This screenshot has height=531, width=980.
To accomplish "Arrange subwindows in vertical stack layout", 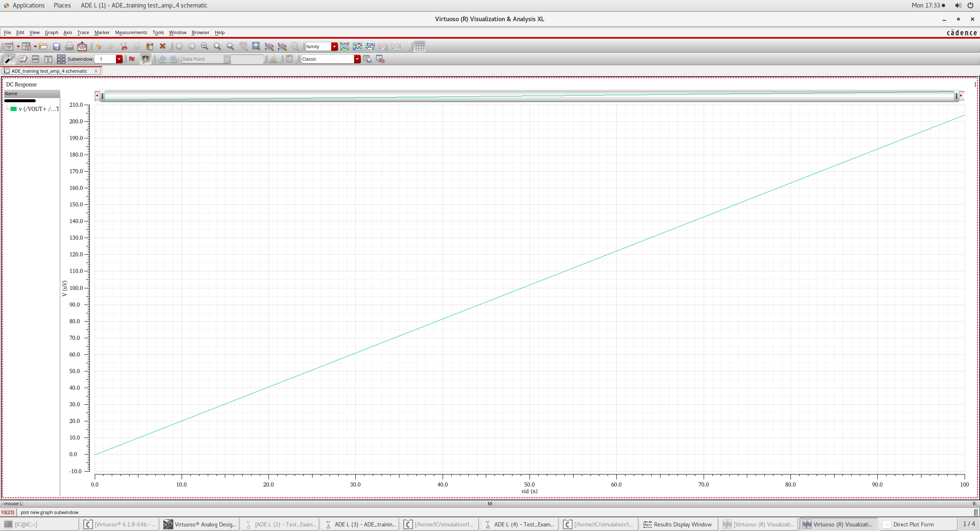I will click(x=35, y=59).
